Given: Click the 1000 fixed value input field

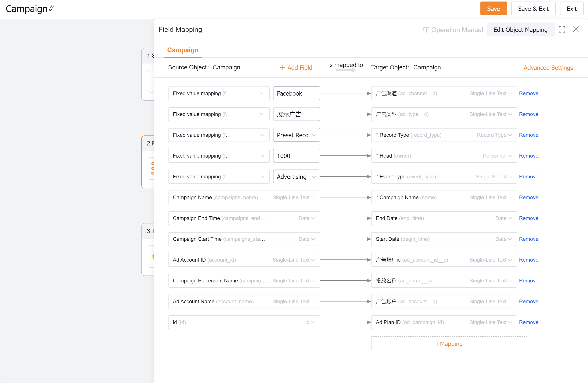Looking at the screenshot, I should pyautogui.click(x=296, y=156).
